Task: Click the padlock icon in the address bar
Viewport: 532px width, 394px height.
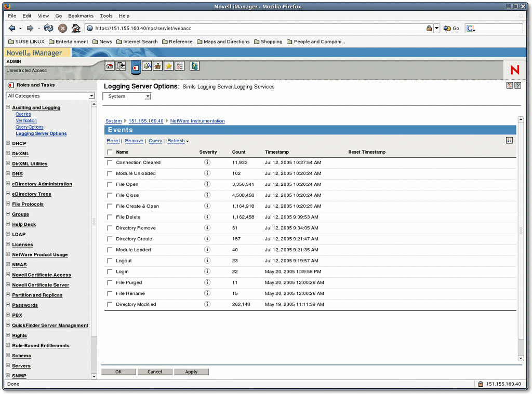Action: [x=429, y=29]
